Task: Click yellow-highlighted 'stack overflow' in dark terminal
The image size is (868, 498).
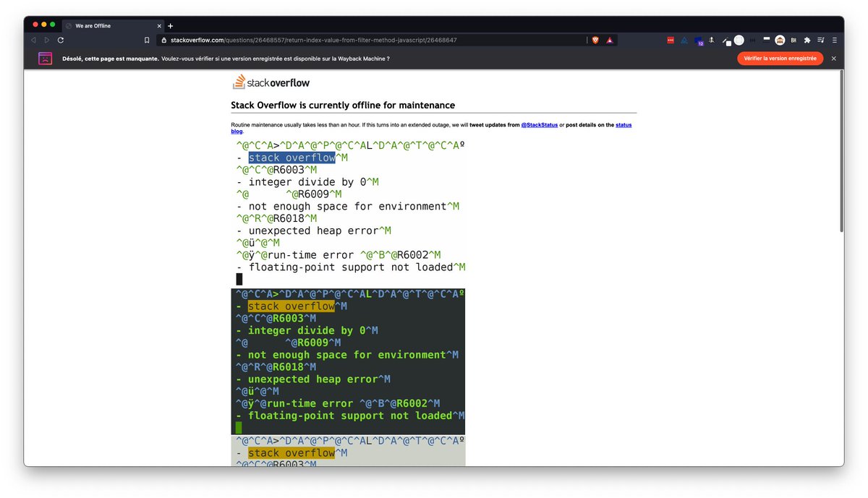Action: point(292,306)
